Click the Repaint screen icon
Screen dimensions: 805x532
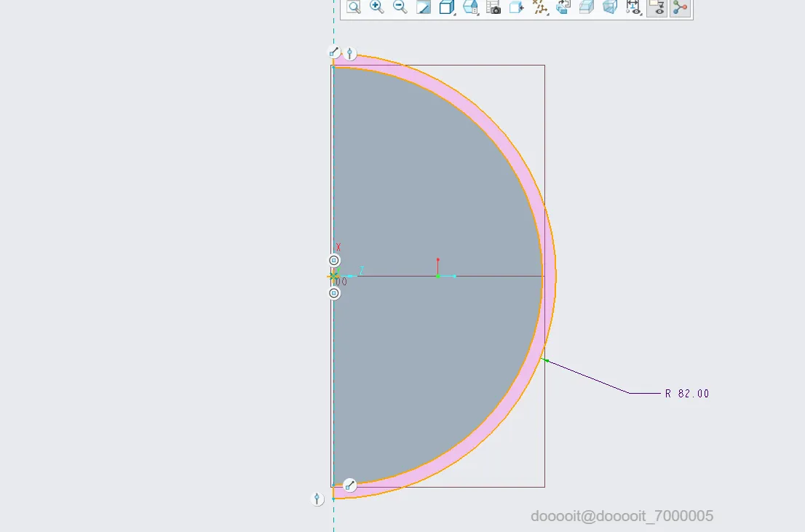424,7
